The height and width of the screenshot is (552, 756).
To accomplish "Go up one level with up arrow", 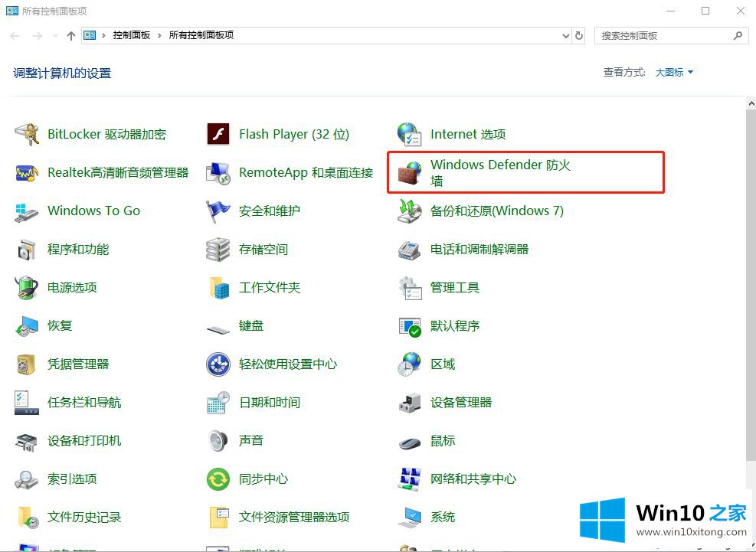I will (x=71, y=36).
